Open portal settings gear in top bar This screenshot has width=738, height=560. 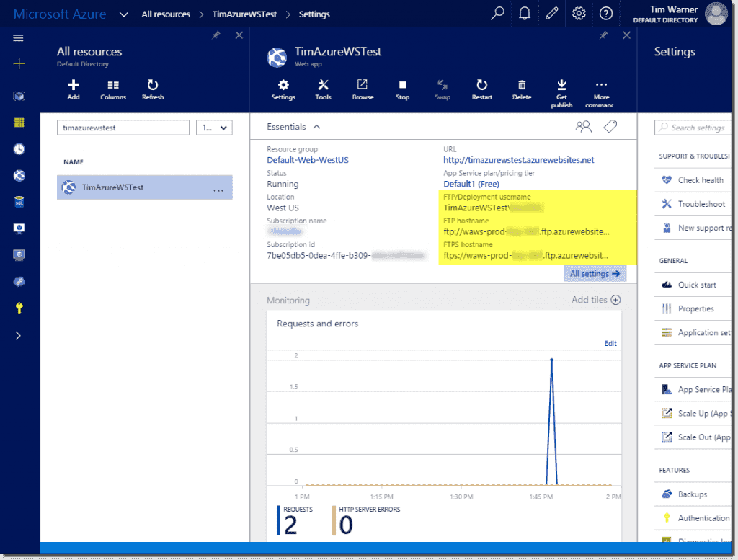(579, 13)
